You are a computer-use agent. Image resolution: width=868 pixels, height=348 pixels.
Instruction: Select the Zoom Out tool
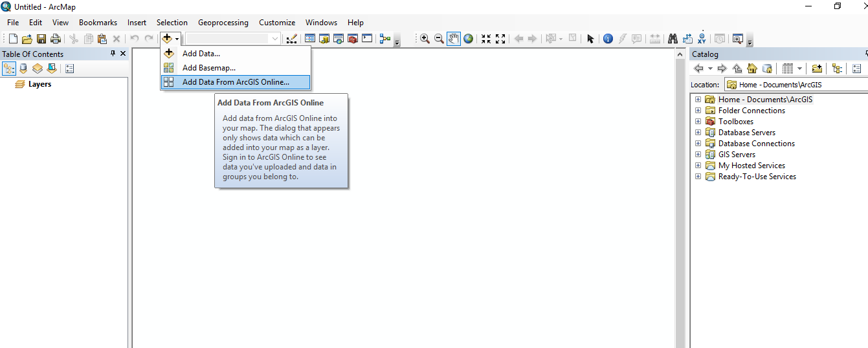coord(439,39)
